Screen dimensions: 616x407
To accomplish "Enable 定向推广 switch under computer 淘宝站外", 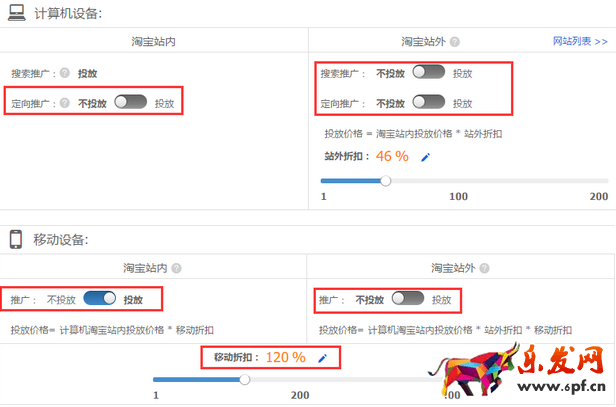I will tap(428, 102).
